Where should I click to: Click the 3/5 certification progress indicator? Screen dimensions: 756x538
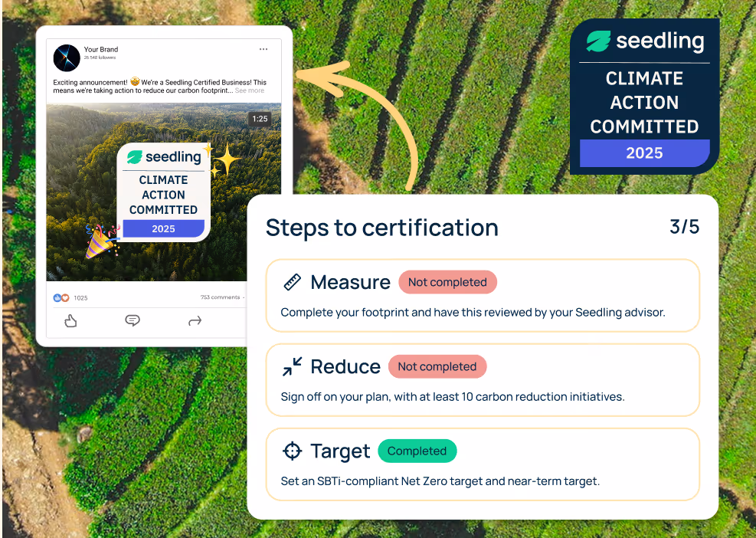(x=684, y=228)
